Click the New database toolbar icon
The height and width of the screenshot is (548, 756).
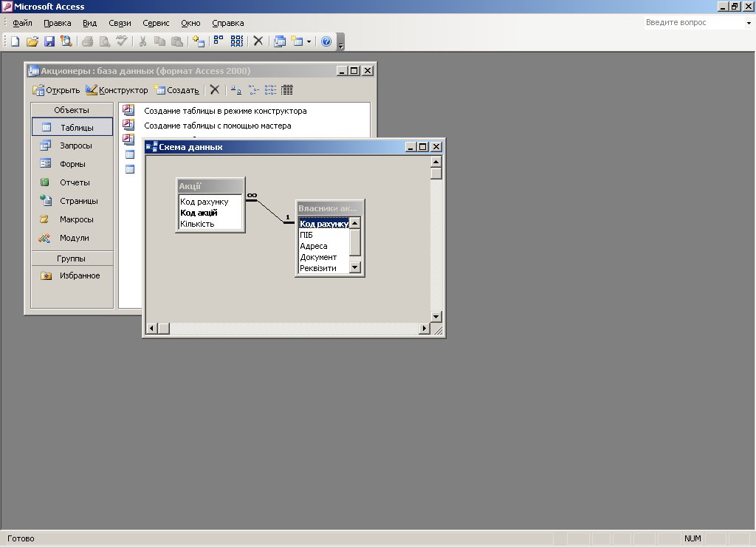tap(15, 41)
